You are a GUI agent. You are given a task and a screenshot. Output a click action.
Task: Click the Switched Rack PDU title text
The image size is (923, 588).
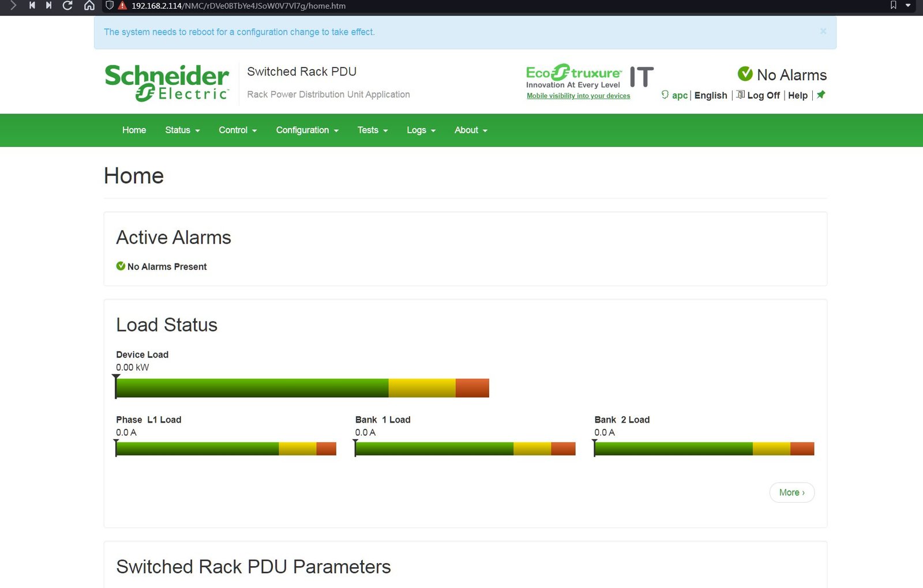point(302,71)
